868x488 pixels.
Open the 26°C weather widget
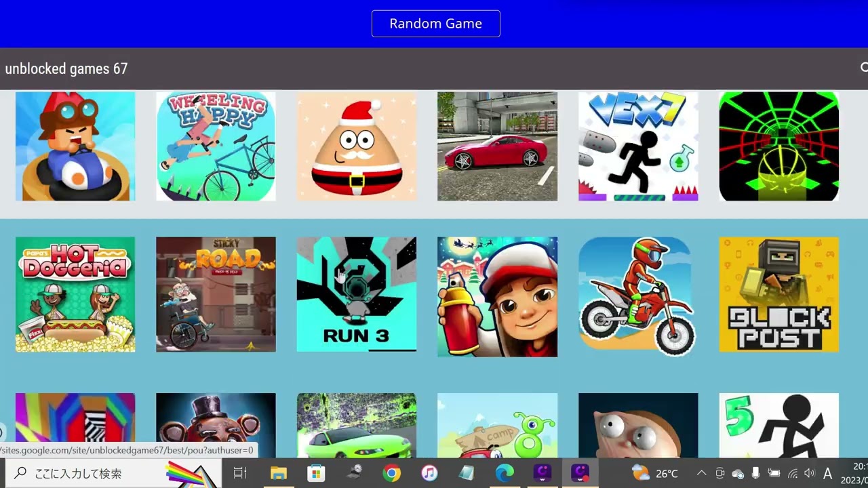pos(655,473)
